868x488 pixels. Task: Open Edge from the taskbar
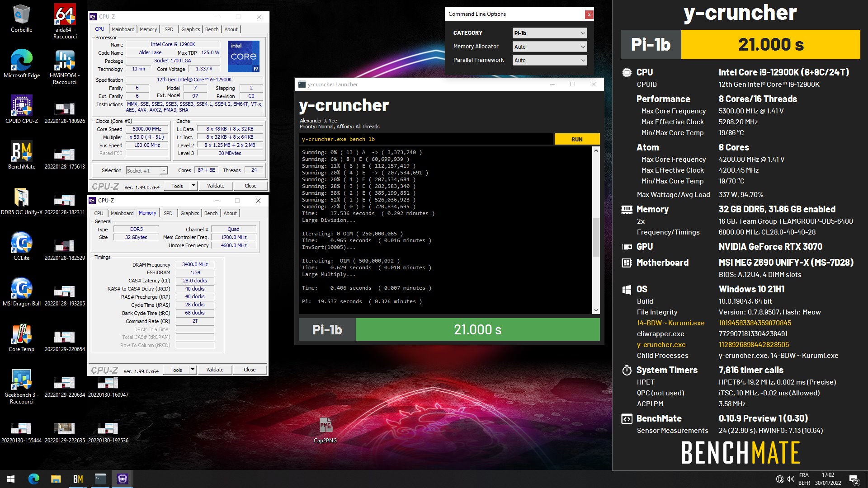[x=34, y=479]
